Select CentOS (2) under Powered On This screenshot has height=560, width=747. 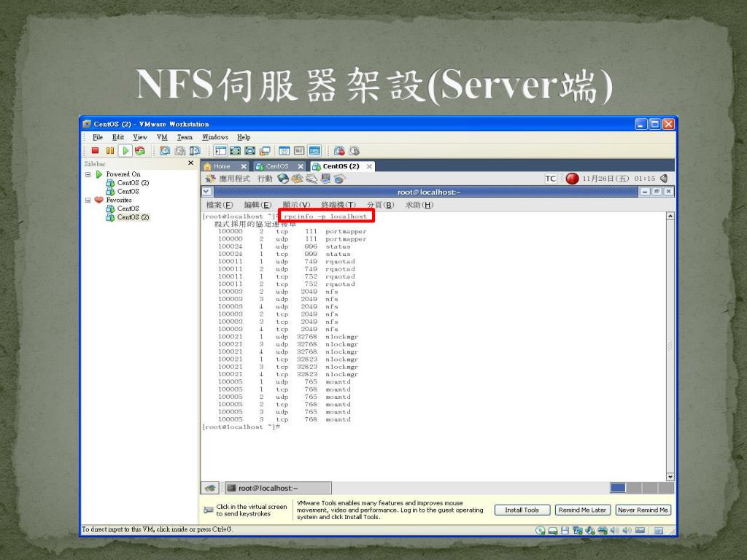128,183
